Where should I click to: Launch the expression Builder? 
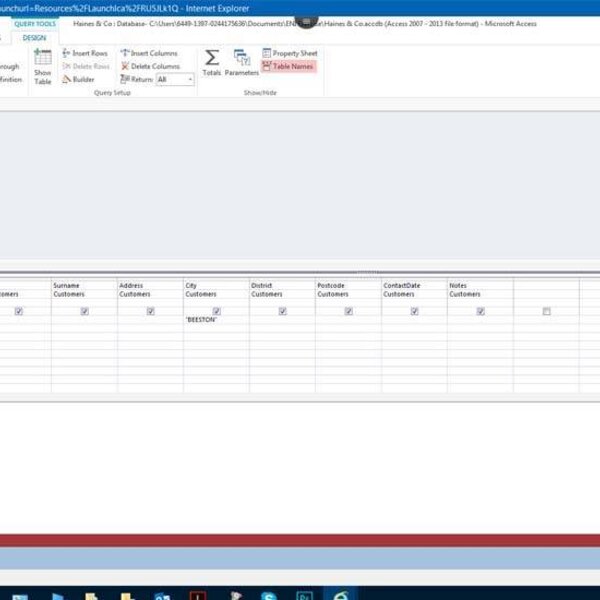[78, 79]
